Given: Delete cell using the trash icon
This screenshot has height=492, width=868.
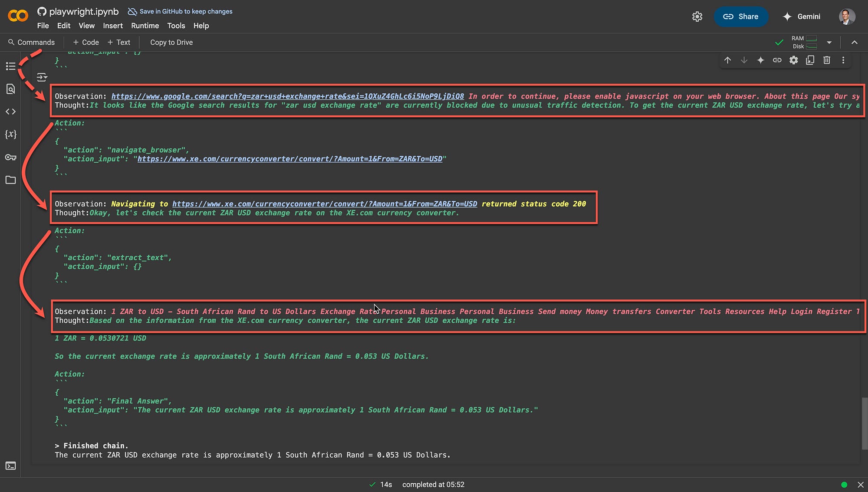Looking at the screenshot, I should click(x=827, y=60).
